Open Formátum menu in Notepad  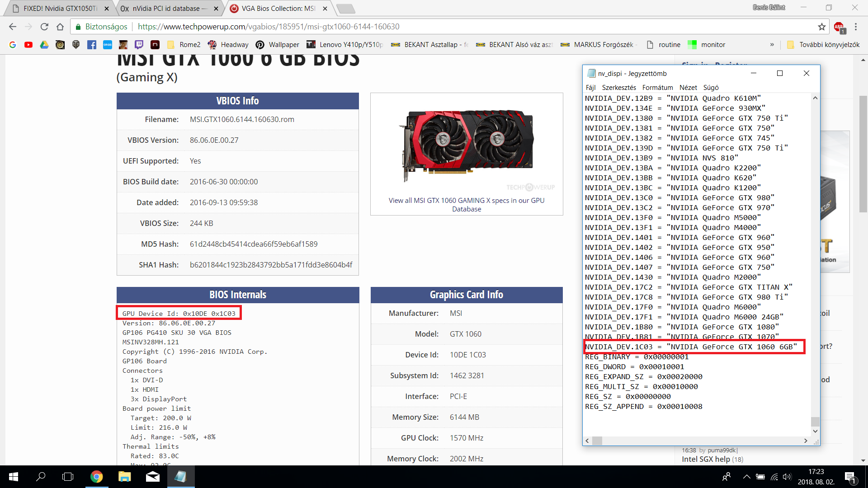tap(657, 88)
